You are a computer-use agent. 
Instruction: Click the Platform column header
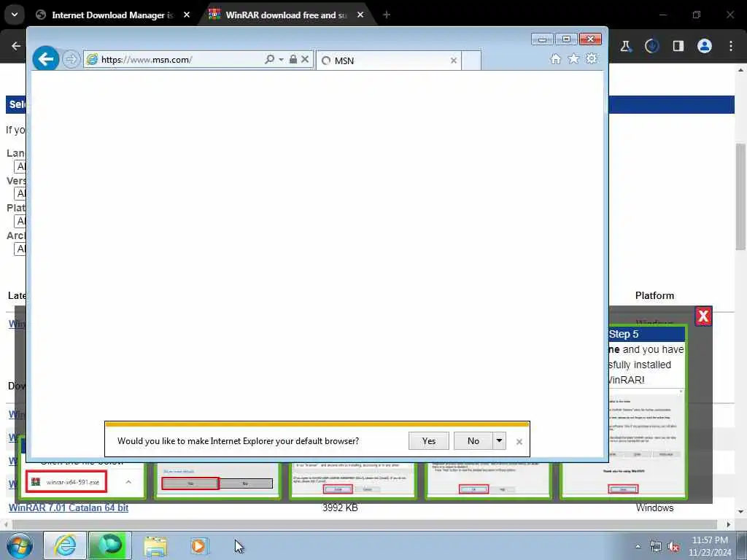pyautogui.click(x=654, y=295)
